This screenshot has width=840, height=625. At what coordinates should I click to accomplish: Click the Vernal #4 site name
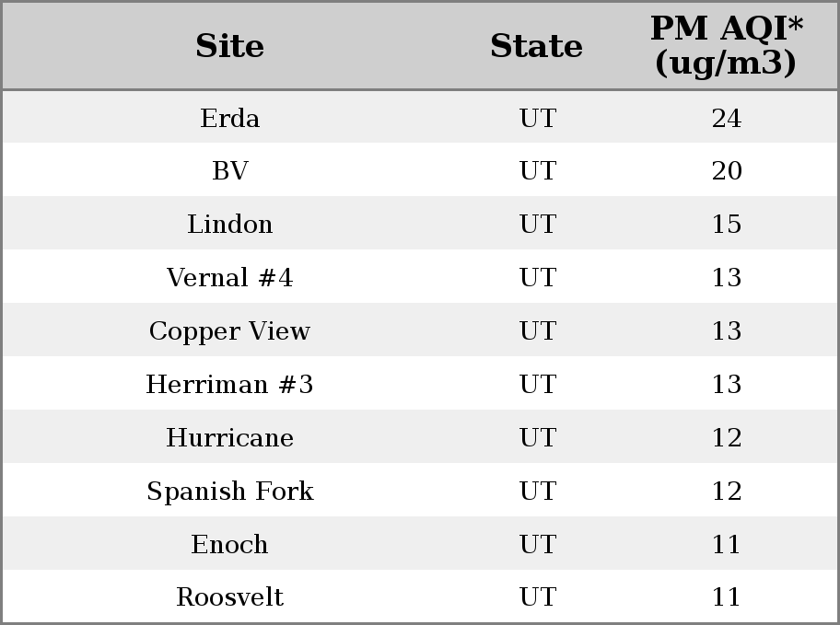pos(230,277)
